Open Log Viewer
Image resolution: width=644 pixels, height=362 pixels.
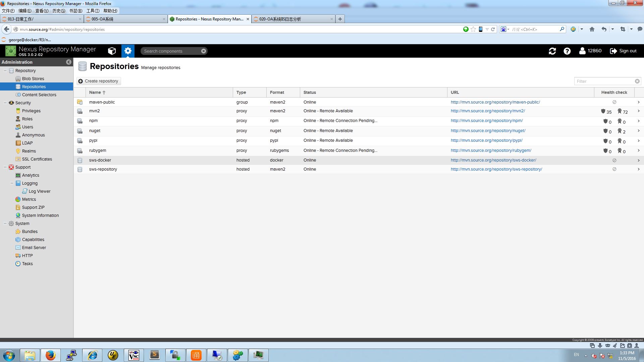pos(40,191)
